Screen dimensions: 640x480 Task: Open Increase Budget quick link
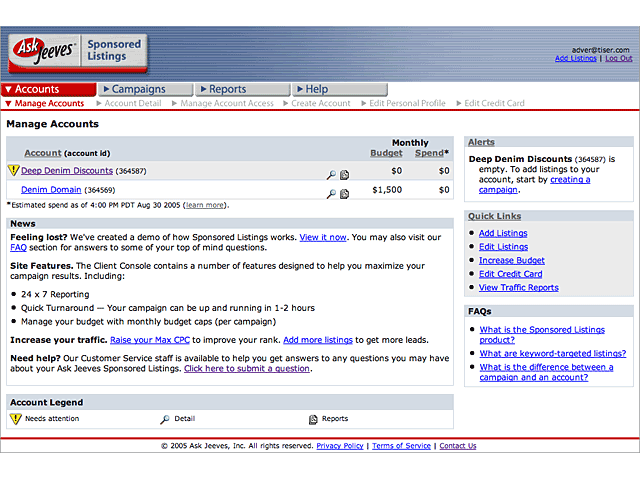pyautogui.click(x=511, y=260)
